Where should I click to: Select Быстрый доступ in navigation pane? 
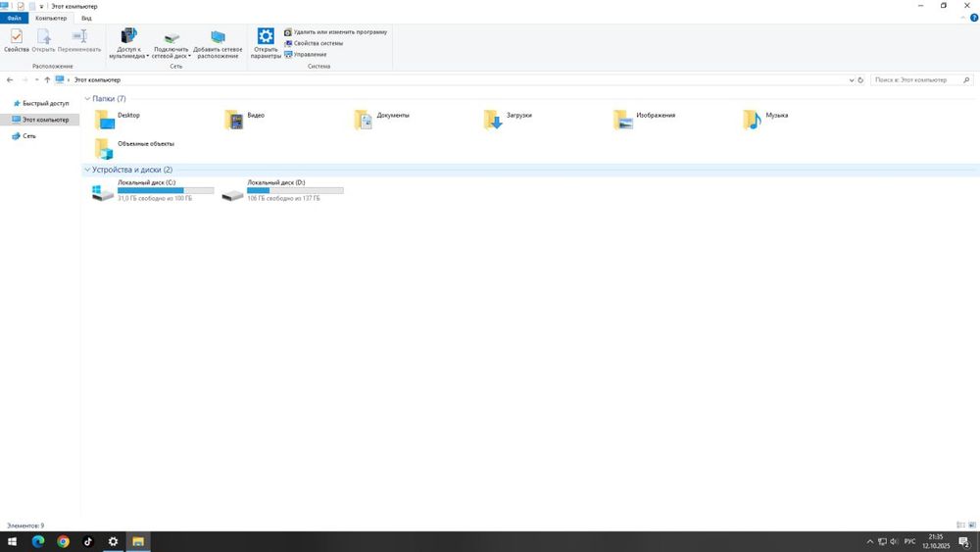(41, 103)
